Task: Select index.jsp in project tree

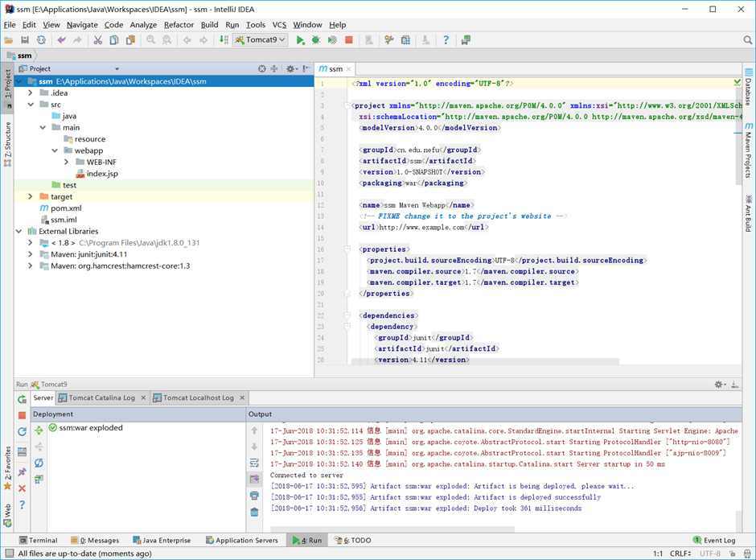Action: coord(102,174)
